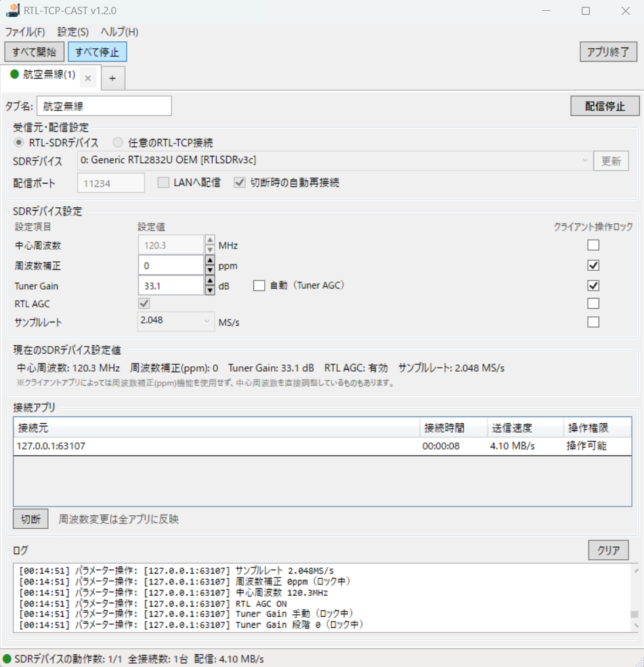Click the log scrollbar thumb

click(x=635, y=614)
